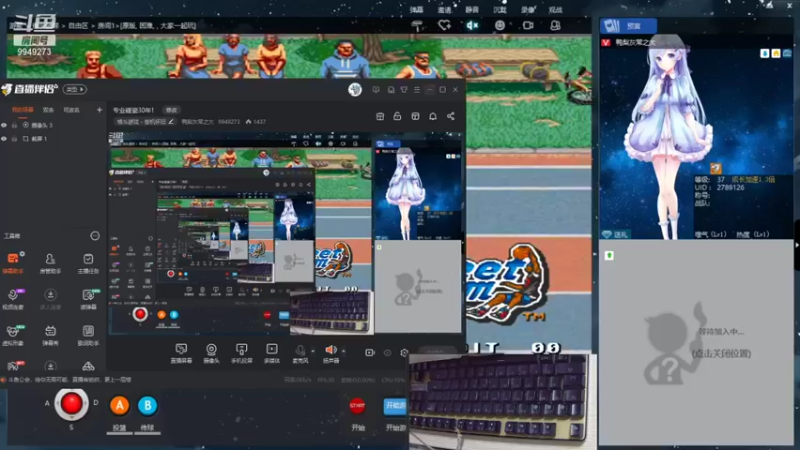Open the room manager assistant tool
The image size is (800, 450).
coord(50,262)
